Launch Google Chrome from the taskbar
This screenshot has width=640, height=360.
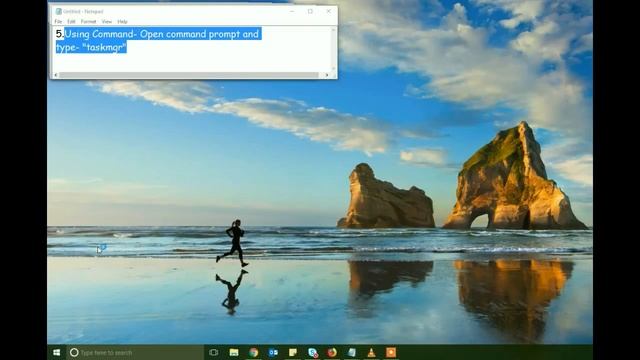[x=253, y=352]
